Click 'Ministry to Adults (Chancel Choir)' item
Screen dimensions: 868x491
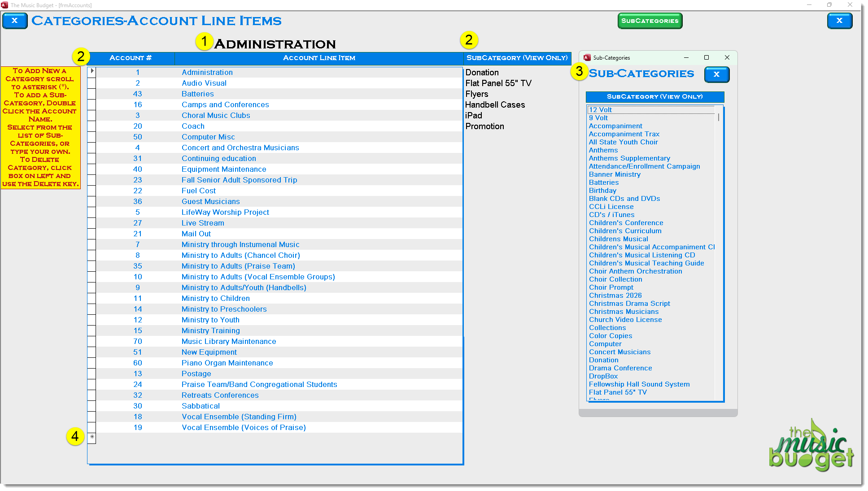point(241,255)
